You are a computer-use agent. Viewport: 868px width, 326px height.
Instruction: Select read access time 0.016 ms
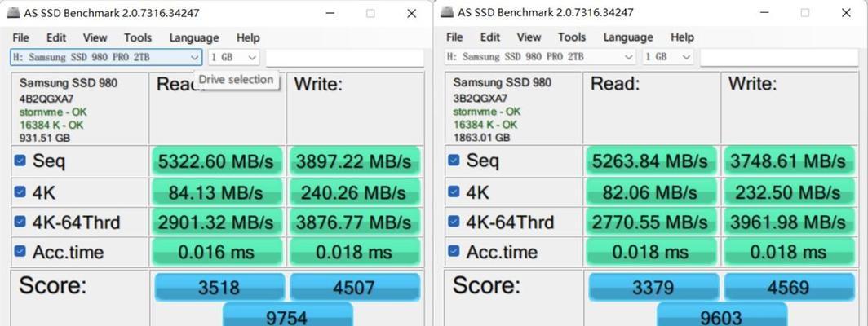pos(216,253)
